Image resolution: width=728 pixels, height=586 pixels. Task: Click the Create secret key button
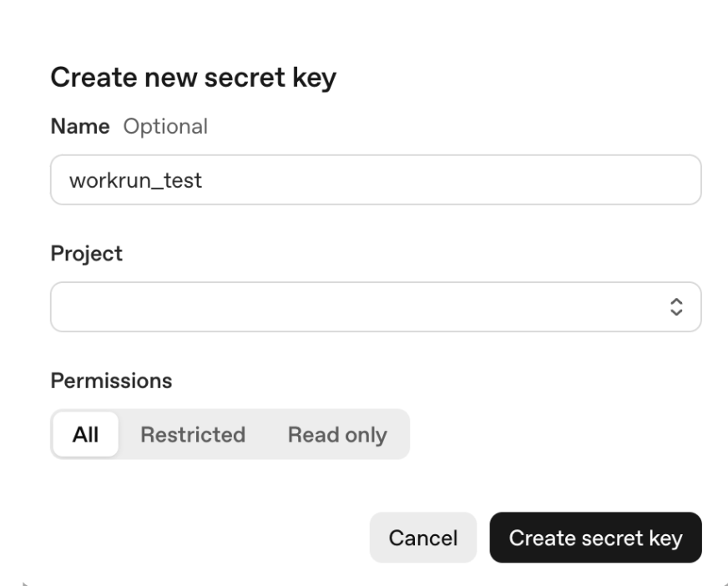point(595,538)
